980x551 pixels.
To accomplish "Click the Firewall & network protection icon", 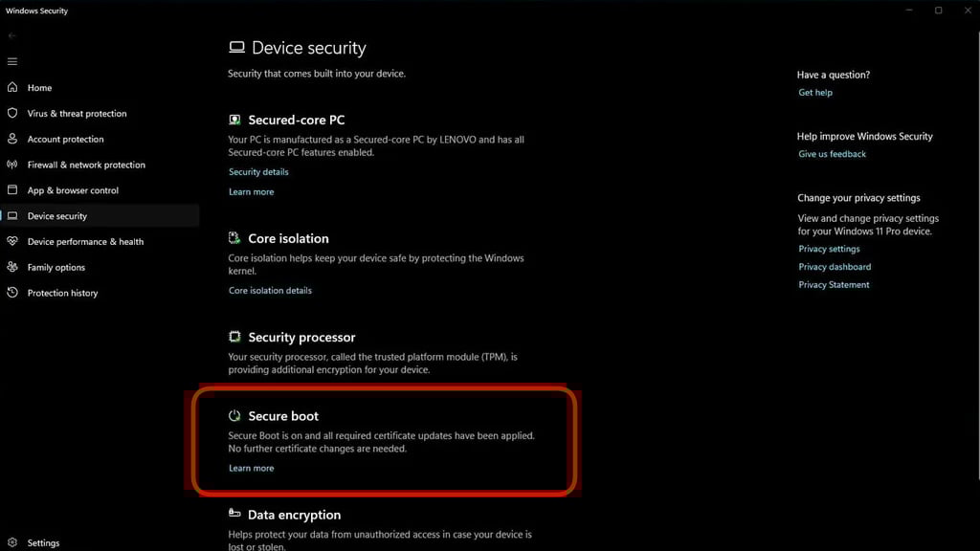I will 12,165.
